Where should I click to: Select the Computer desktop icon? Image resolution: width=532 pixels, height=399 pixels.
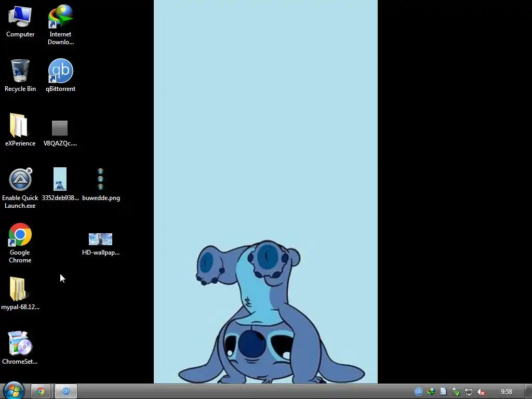click(x=20, y=21)
